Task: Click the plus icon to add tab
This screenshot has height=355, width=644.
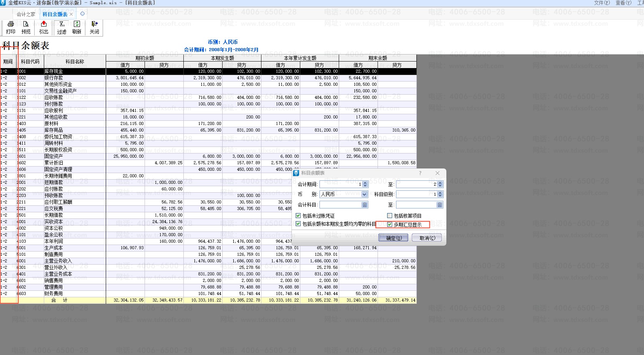Action: [x=82, y=14]
